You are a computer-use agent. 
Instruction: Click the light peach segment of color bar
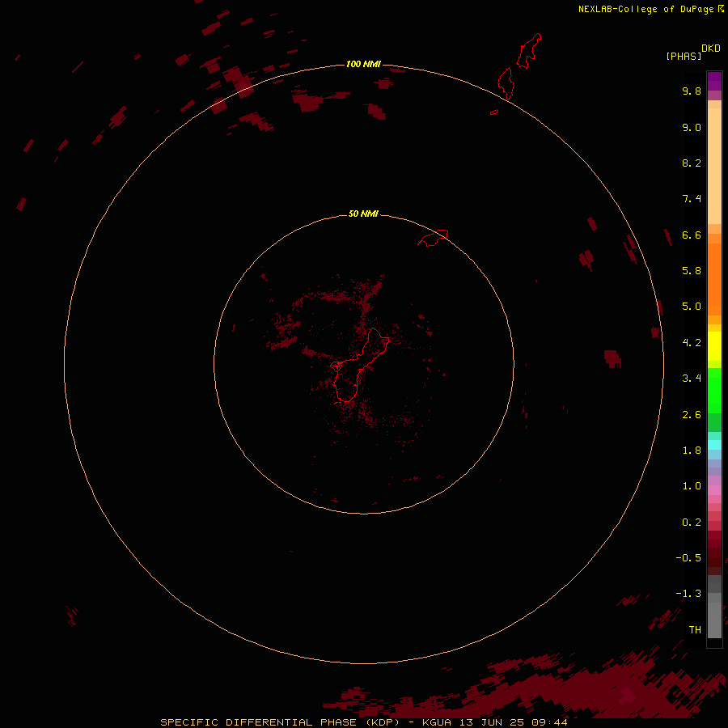pos(714,166)
